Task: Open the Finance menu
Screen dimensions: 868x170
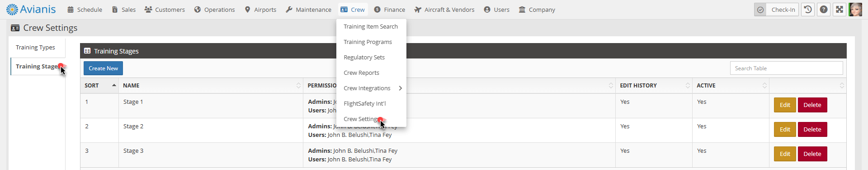Action: [x=390, y=10]
